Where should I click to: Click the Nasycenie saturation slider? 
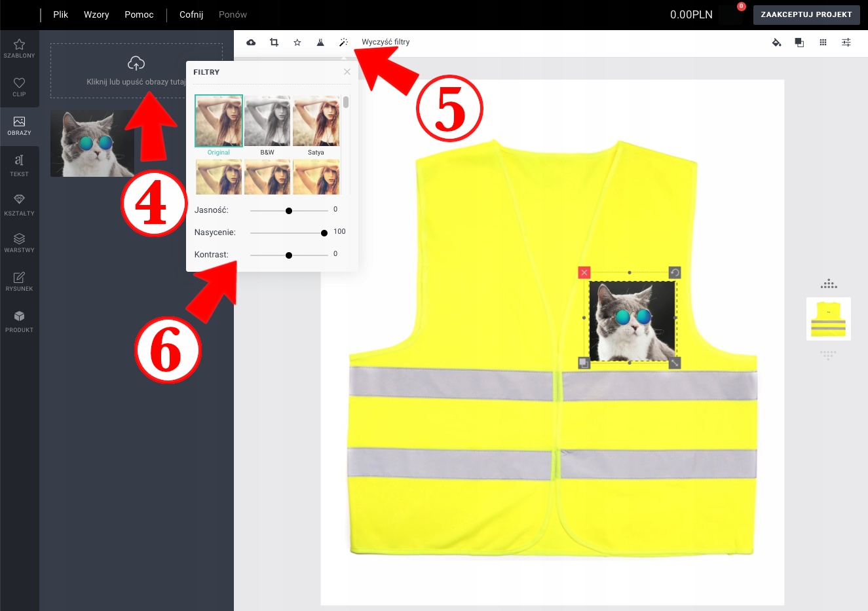(x=289, y=233)
